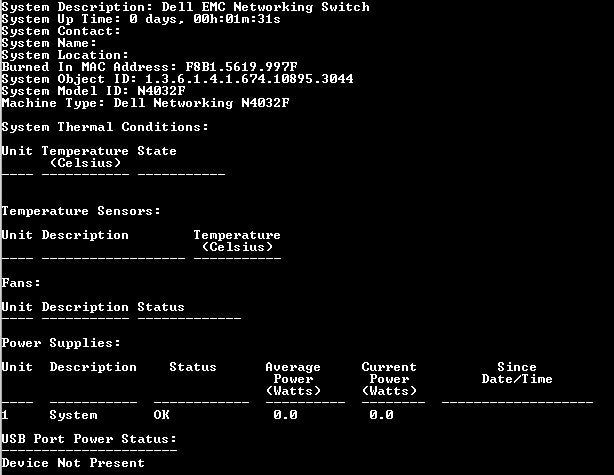The height and width of the screenshot is (475, 614).
Task: Click the Current Power value 0.0
Action: 381,415
